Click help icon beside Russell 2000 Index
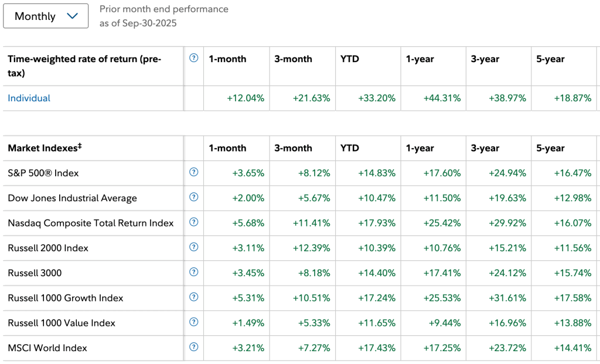Viewport: 600px width, 364px height. [x=194, y=247]
